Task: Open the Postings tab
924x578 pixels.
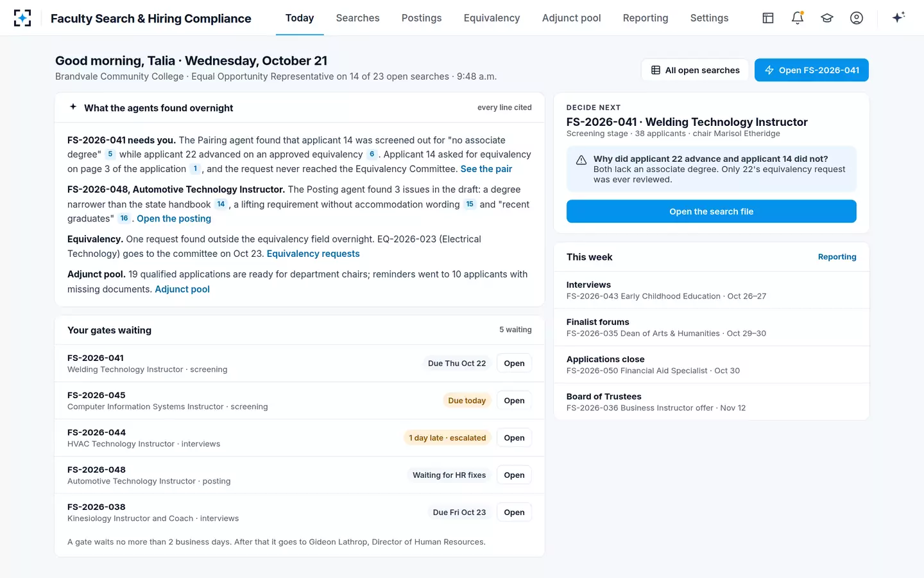Action: pyautogui.click(x=422, y=18)
